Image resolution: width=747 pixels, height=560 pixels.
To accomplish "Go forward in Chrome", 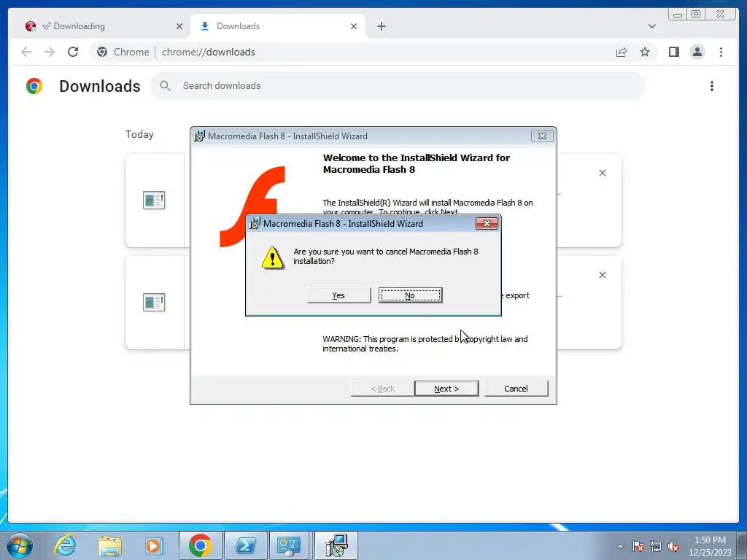I will coord(50,52).
